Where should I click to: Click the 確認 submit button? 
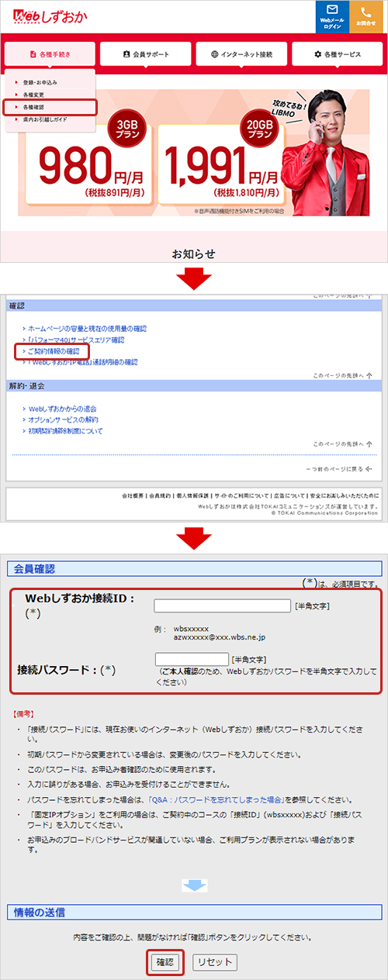tap(166, 962)
